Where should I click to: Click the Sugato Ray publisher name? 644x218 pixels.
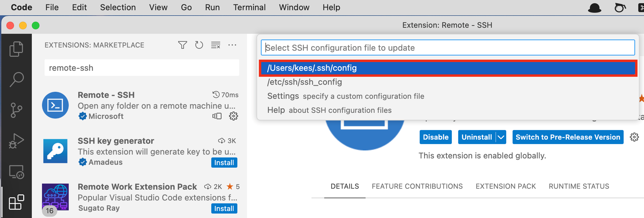tap(99, 208)
